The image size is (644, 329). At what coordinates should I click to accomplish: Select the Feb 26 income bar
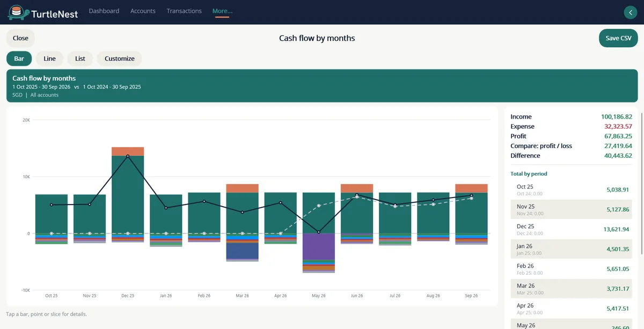(204, 213)
